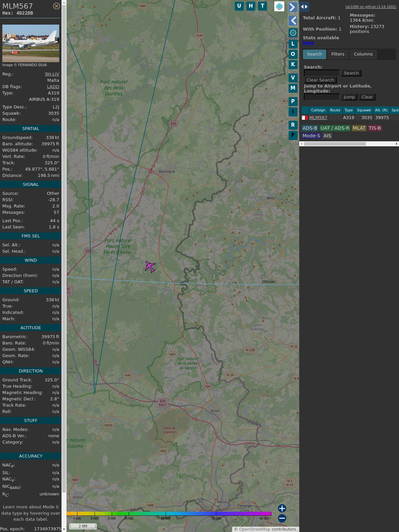Viewport: 399px width, 532px height.
Task: Toggle the F map button
Action: point(293,135)
